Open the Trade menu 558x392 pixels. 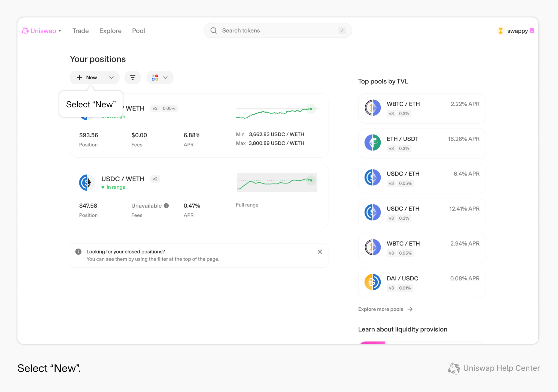coord(81,31)
